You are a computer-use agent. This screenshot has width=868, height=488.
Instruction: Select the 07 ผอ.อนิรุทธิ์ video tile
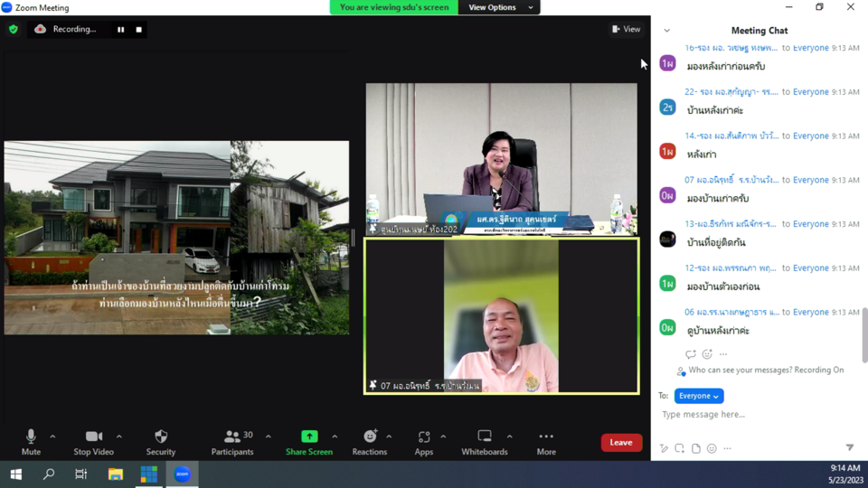click(502, 316)
